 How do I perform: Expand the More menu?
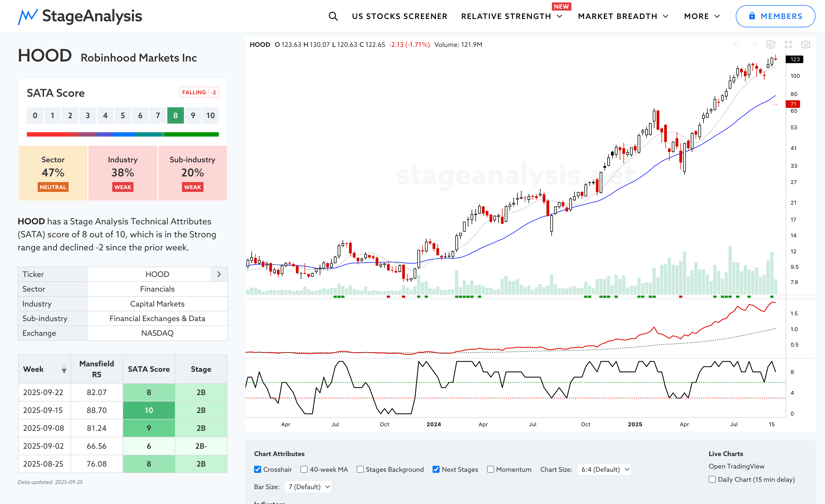click(x=702, y=16)
